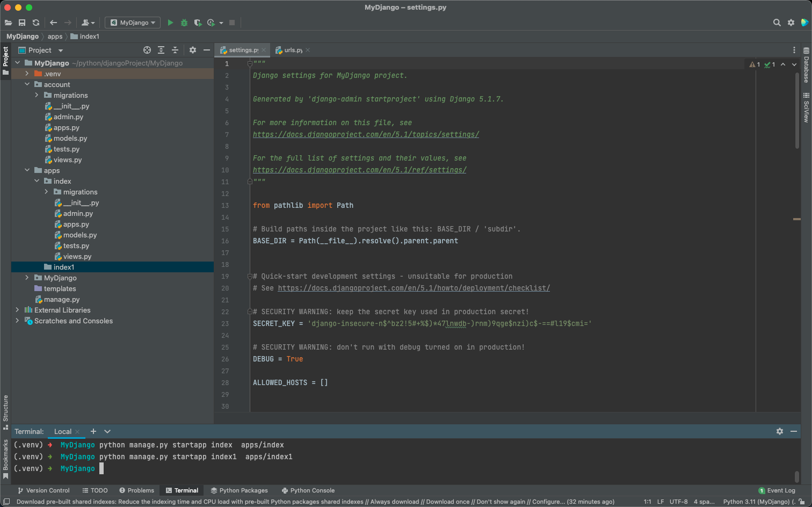Toggle Structure tool window side button

5,412
